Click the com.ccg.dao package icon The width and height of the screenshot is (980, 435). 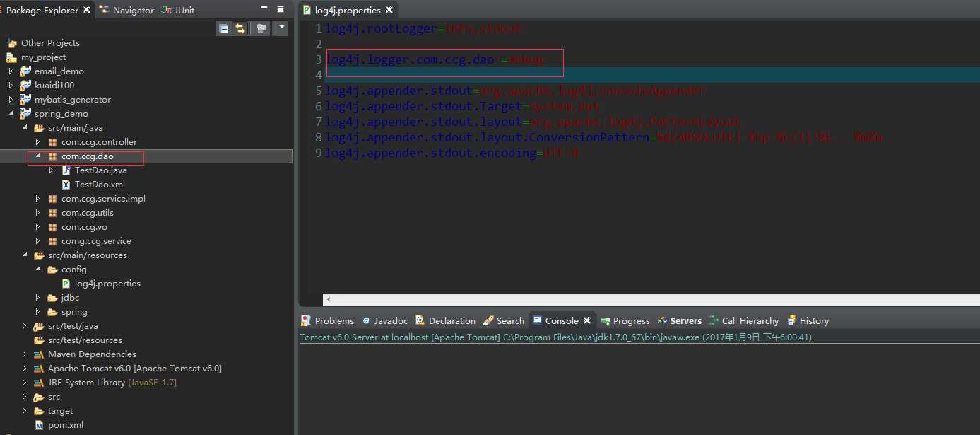click(x=52, y=156)
